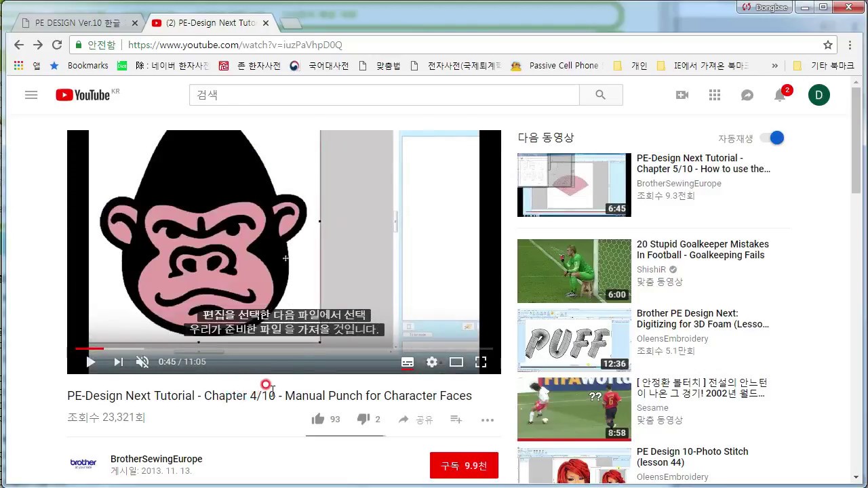This screenshot has height=488, width=868.
Task: Toggle the 자동재생 autoplay switch
Action: point(772,138)
